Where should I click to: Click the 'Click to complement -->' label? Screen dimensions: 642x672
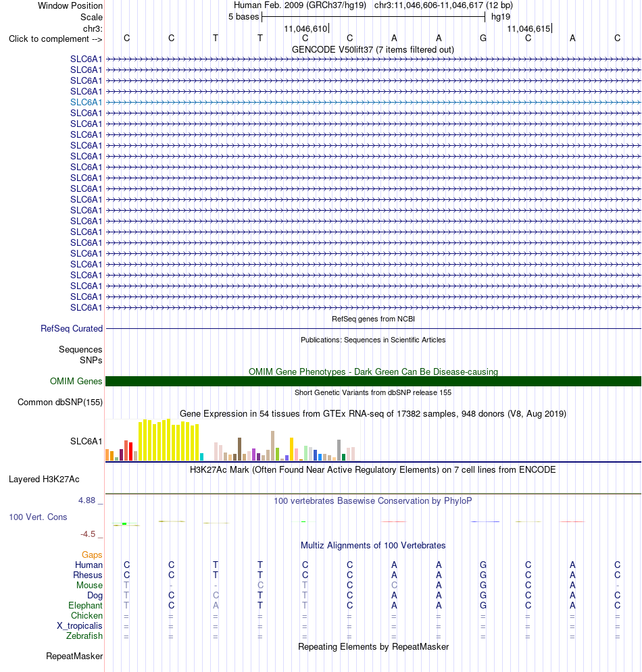(x=55, y=39)
